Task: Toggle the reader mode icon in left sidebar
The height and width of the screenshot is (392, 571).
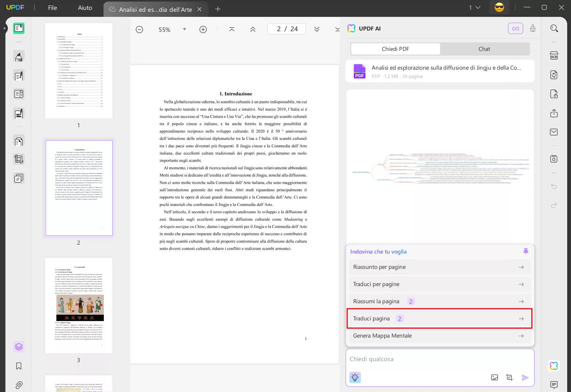Action: [19, 28]
